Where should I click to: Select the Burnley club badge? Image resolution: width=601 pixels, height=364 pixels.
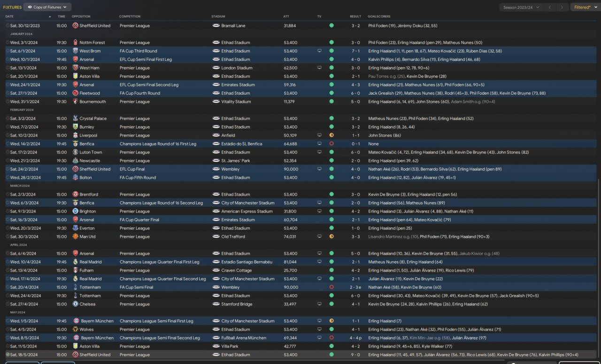(76, 127)
